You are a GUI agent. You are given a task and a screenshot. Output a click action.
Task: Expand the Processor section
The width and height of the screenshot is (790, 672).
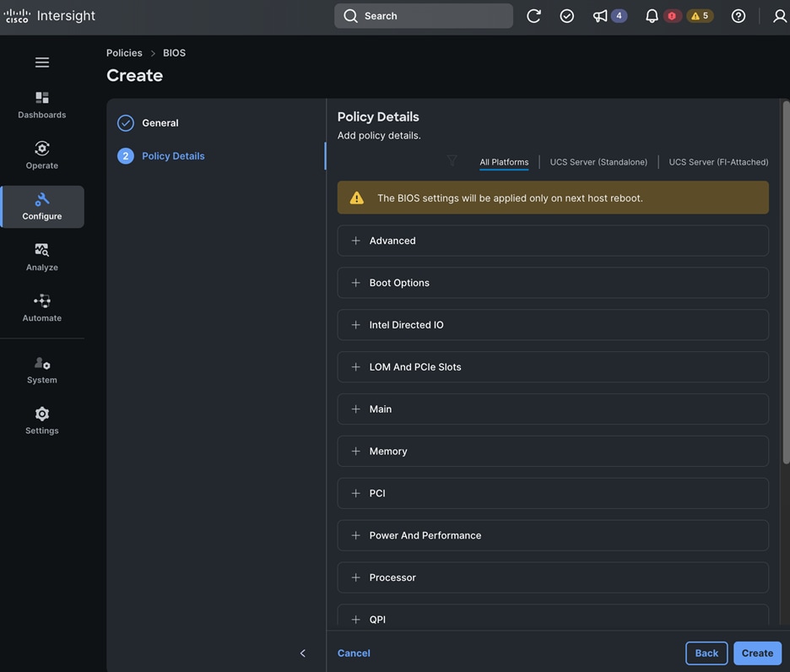click(x=553, y=577)
